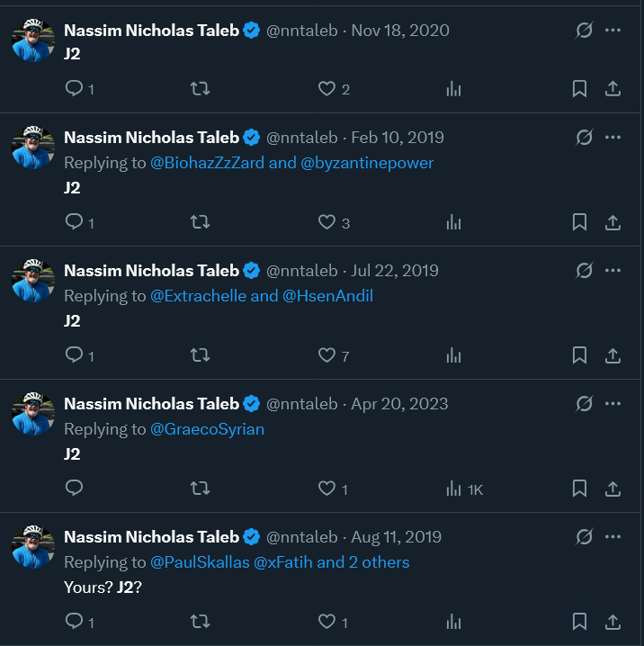This screenshot has height=646, width=644.
Task: Click the profile avatar on Nov 18, 2020 tweet
Action: (33, 40)
